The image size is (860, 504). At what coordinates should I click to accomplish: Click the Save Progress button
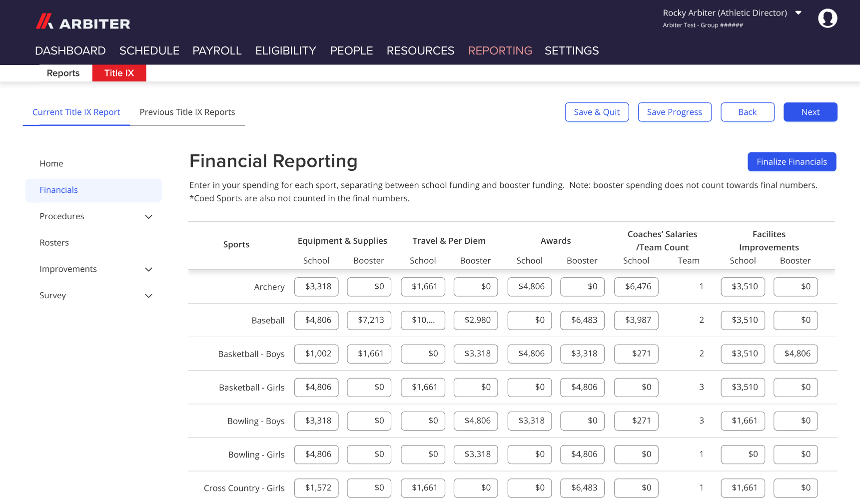coord(675,112)
